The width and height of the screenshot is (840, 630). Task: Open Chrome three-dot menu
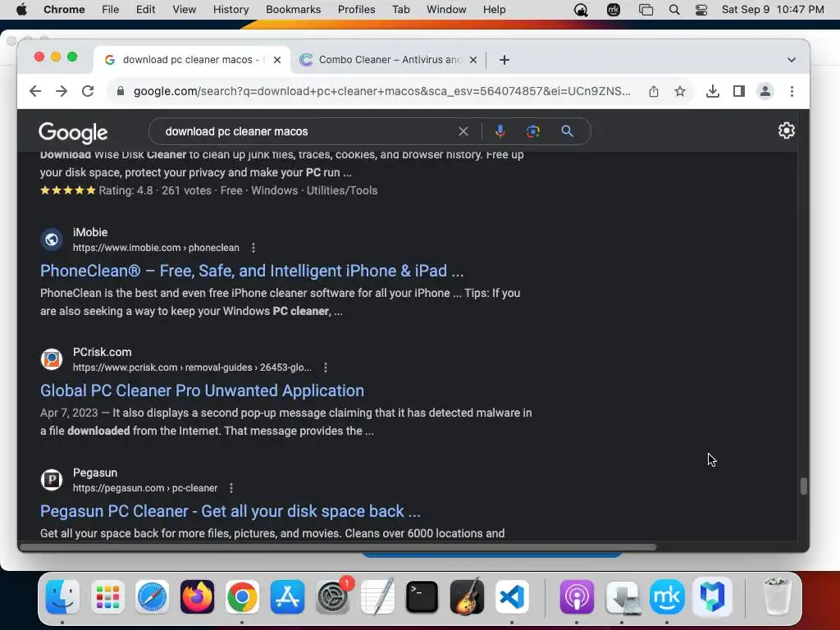pyautogui.click(x=792, y=91)
